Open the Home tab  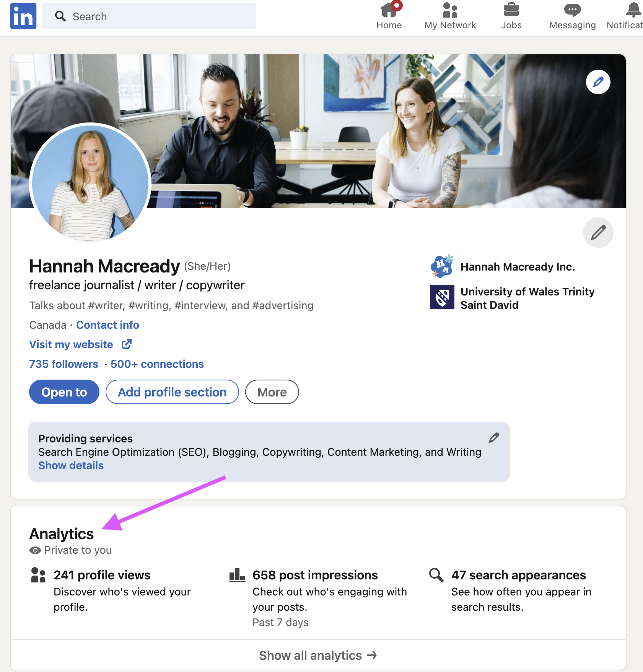pyautogui.click(x=389, y=16)
